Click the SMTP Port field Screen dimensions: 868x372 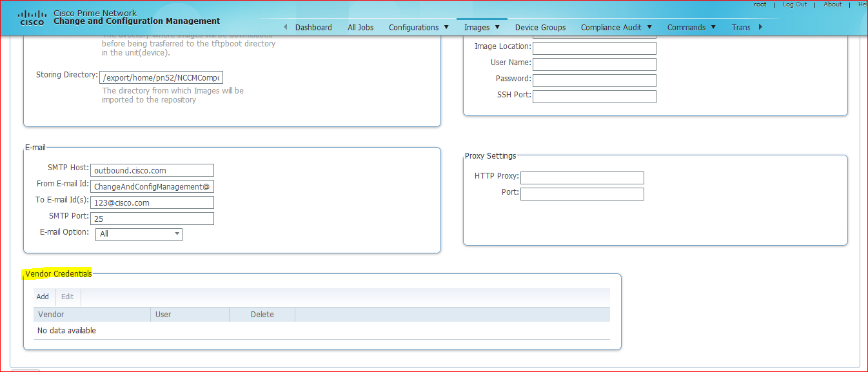pos(152,219)
